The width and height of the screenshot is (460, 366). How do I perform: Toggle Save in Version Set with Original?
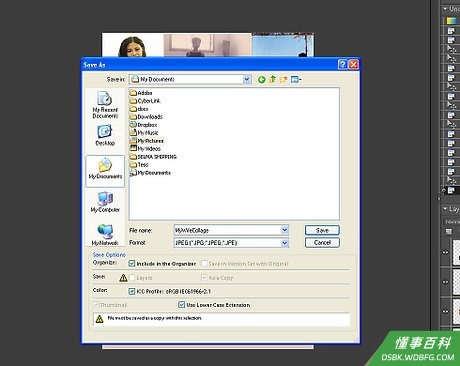point(204,263)
